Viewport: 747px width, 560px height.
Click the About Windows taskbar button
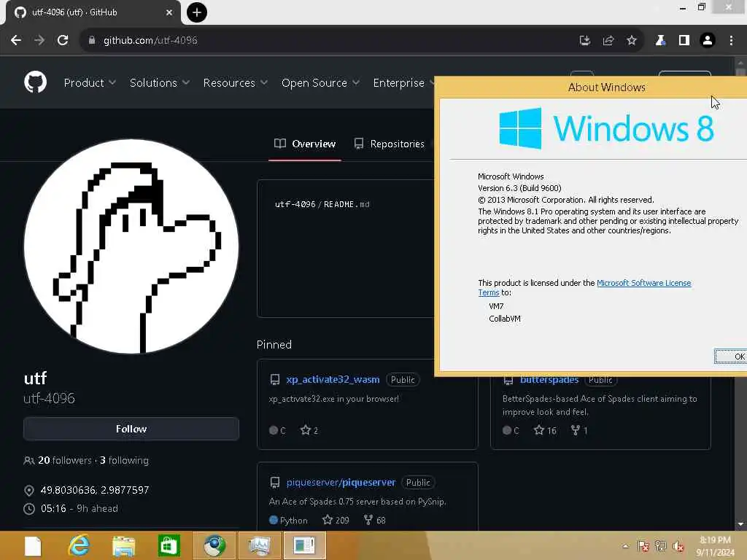[305, 545]
